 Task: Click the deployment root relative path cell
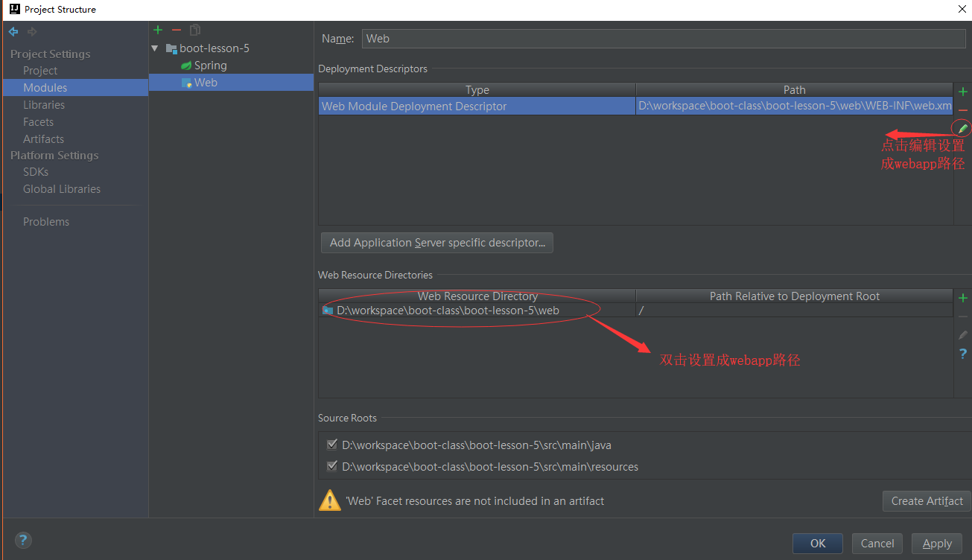click(x=794, y=311)
